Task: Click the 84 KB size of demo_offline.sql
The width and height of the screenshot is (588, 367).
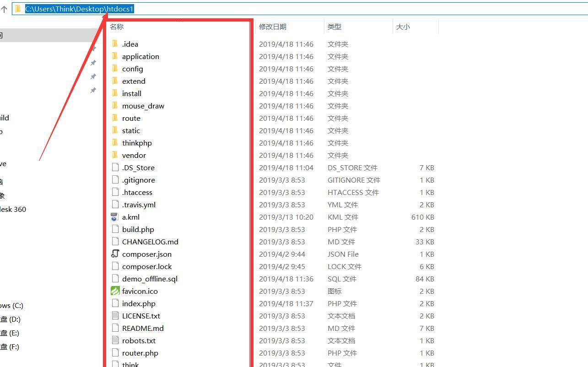Action: [425, 279]
